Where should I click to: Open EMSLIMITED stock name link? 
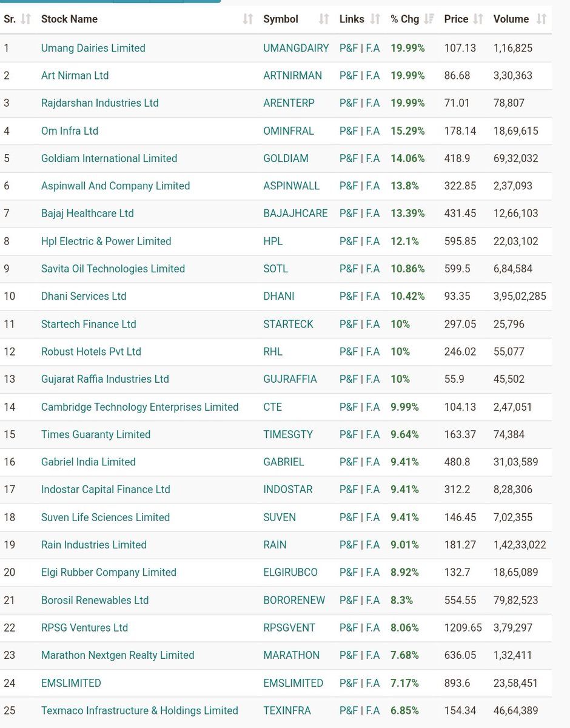pyautogui.click(x=71, y=683)
